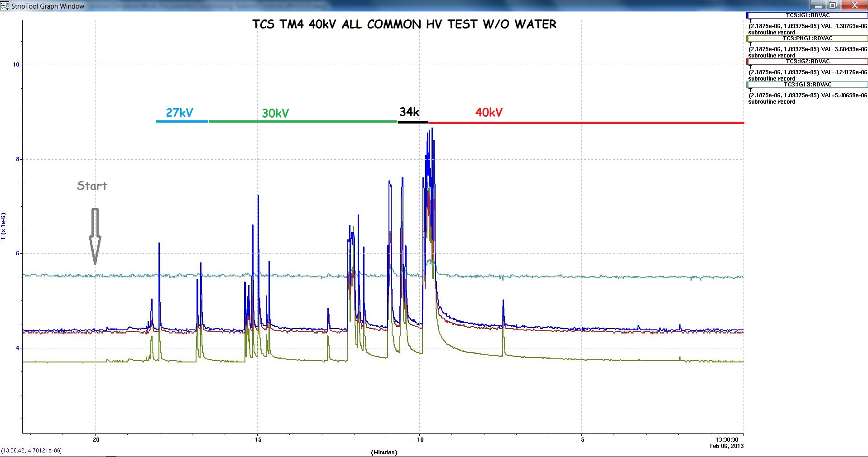This screenshot has width=868, height=457.
Task: Select the TCS:IG2:RDVAC legend entry
Action: coord(807,62)
